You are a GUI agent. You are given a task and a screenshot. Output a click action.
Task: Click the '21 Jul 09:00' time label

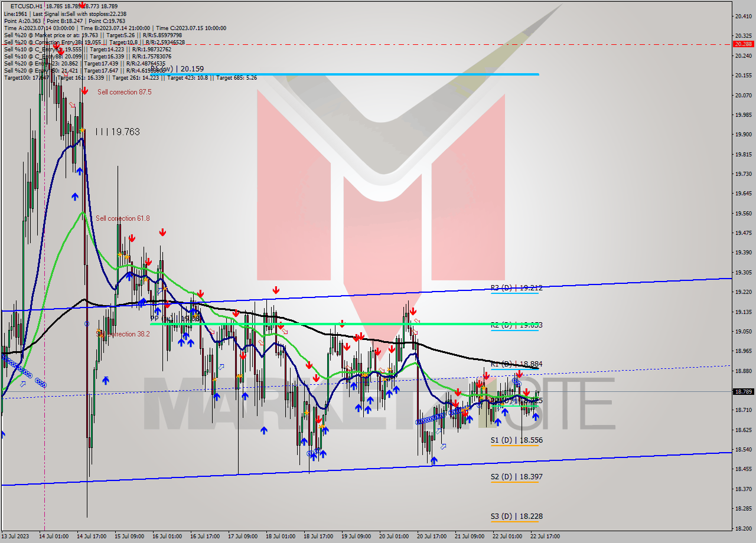[x=469, y=537]
